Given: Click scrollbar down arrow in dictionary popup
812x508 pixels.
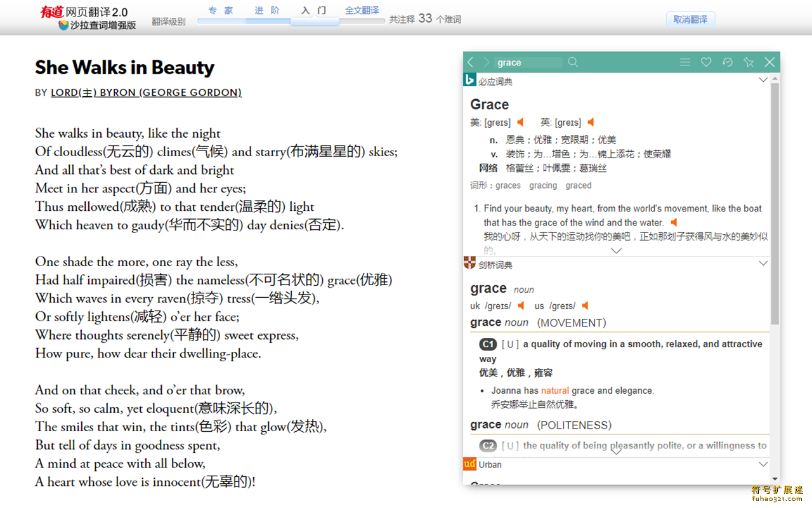Looking at the screenshot, I should 775,479.
